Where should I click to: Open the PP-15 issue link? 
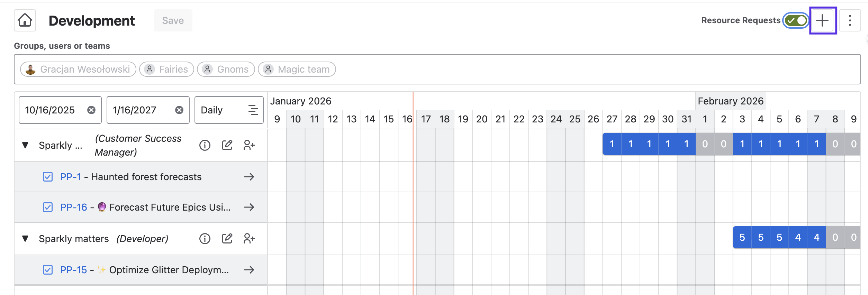(x=73, y=270)
